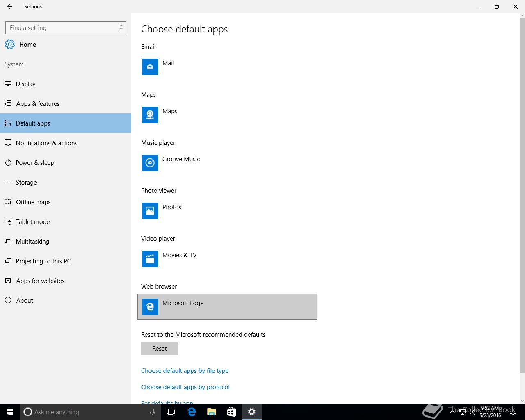
Task: Open Notifications & actions settings
Action: click(66, 143)
